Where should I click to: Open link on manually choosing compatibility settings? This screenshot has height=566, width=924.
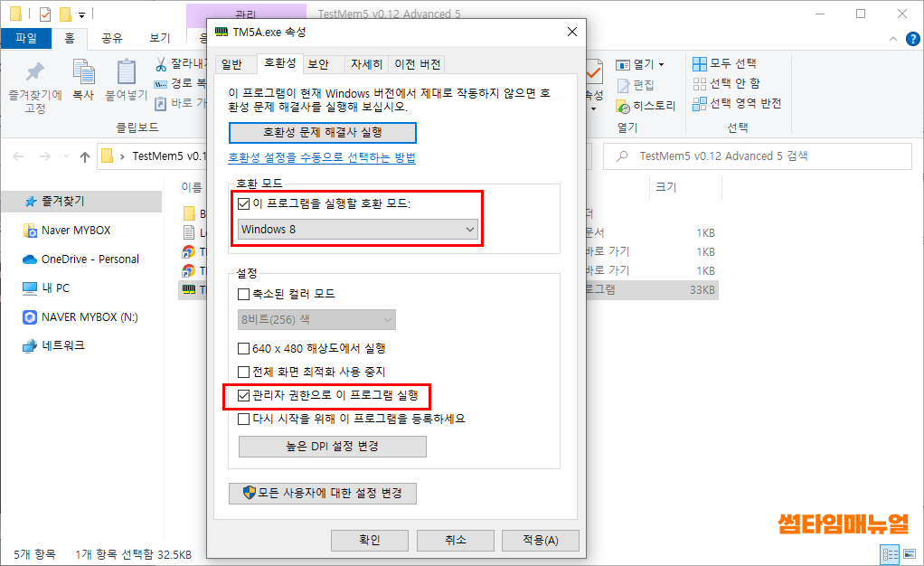322,158
